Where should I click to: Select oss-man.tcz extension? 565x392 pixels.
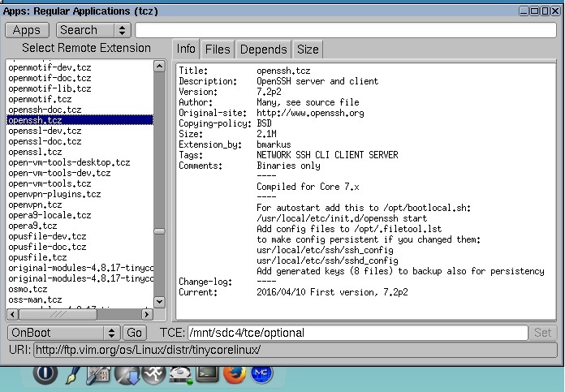point(80,299)
